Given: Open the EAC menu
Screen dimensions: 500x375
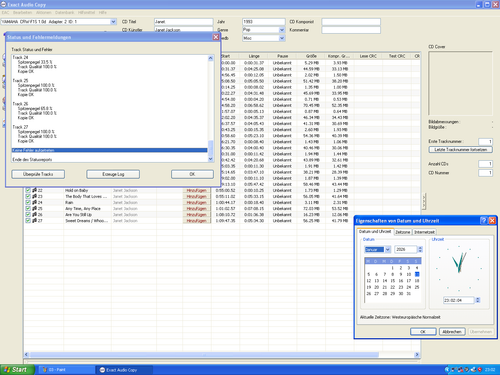Looking at the screenshot, I should [5, 13].
